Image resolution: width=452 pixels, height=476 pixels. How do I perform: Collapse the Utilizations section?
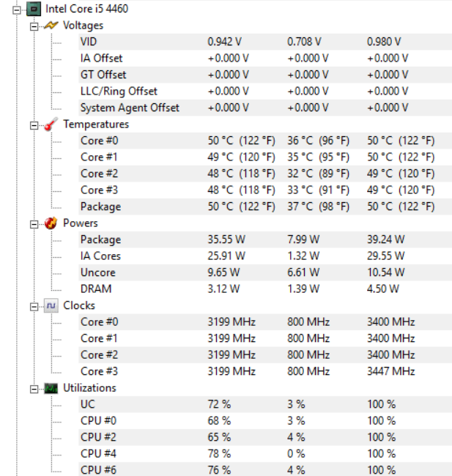(34, 388)
